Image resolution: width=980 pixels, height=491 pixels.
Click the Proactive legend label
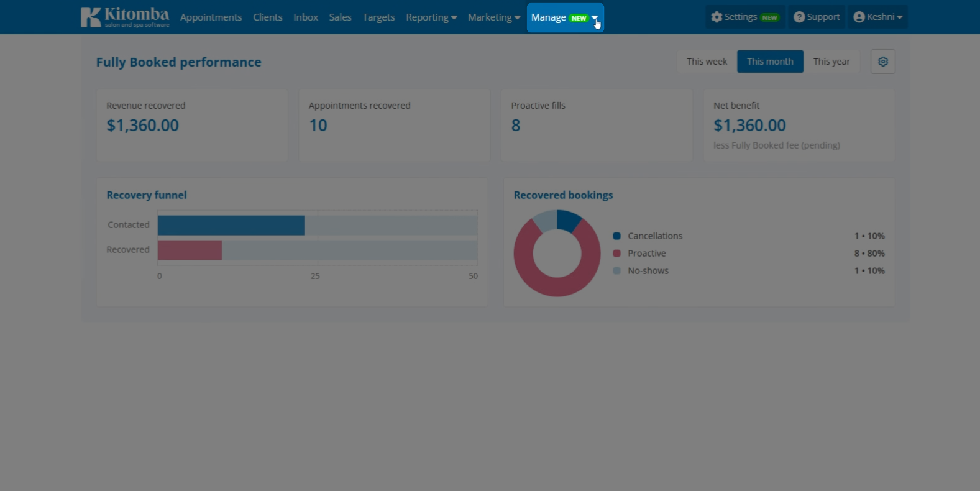[x=647, y=254]
